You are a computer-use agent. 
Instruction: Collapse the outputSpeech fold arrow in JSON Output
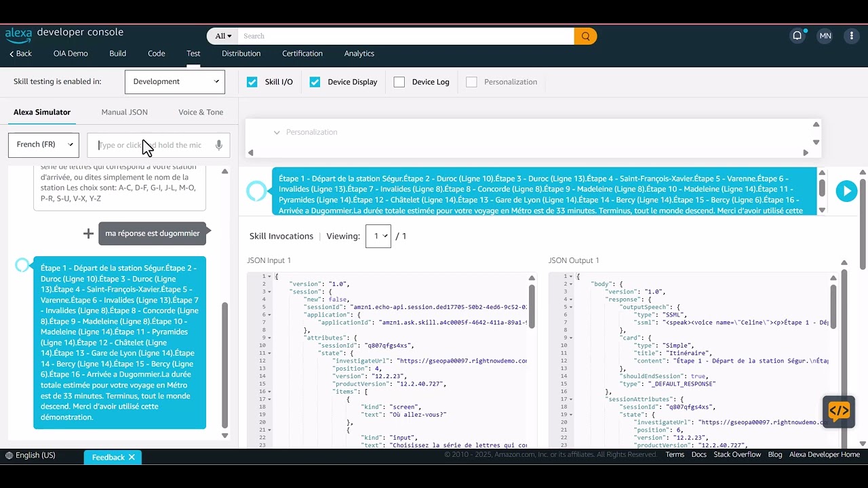tap(572, 307)
